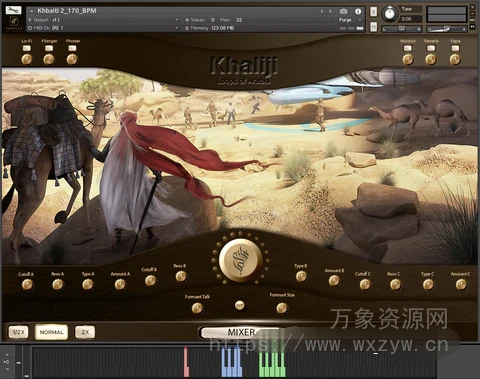Set playback speed to 1/2X
This screenshot has width=480, height=379.
pyautogui.click(x=18, y=332)
